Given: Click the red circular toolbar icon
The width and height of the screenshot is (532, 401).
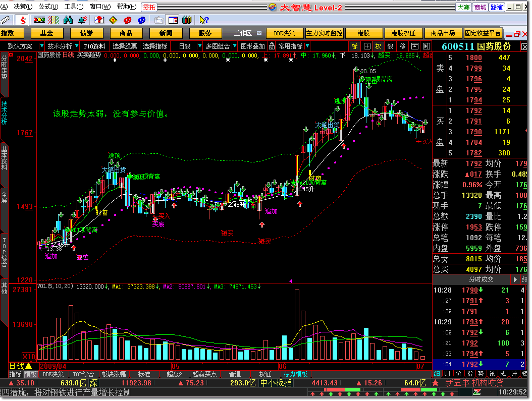Looking at the screenshot, I should (128, 20).
